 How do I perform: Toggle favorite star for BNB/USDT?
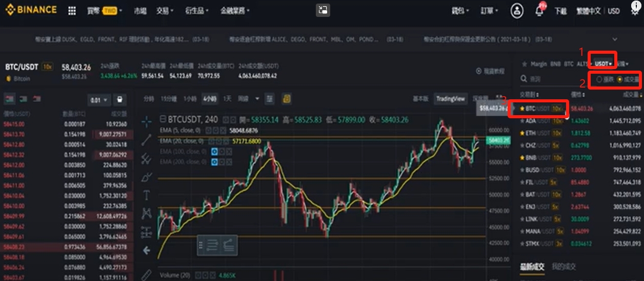(522, 158)
